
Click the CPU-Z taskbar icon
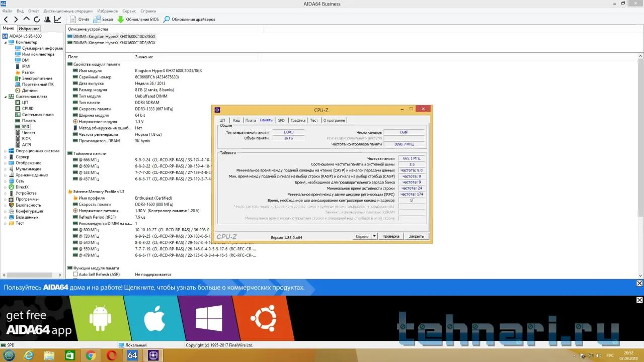153,355
